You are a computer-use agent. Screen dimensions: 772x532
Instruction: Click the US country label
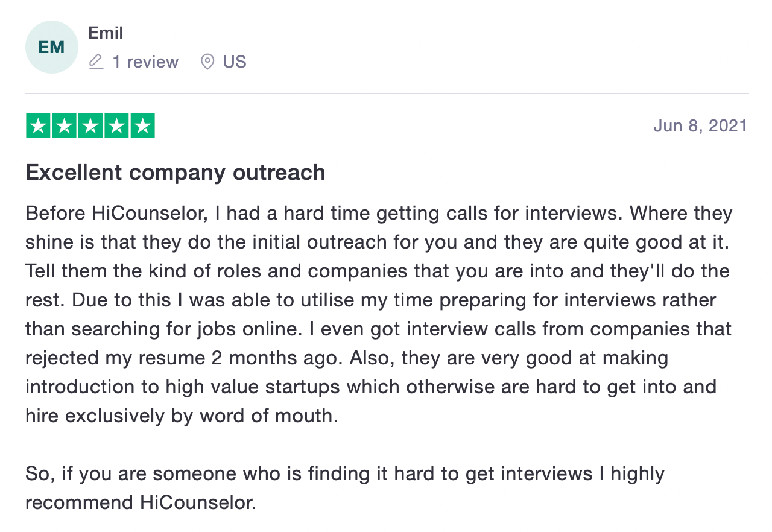(235, 62)
